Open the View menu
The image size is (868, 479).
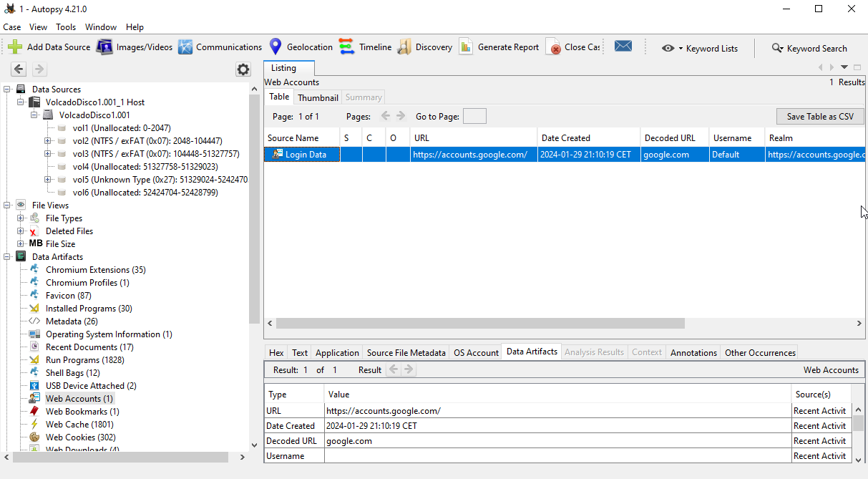(x=38, y=27)
